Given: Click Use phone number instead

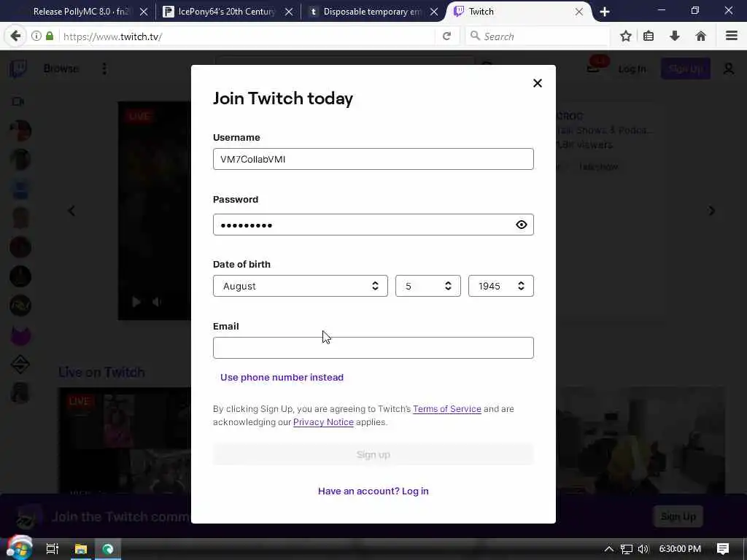Looking at the screenshot, I should pyautogui.click(x=282, y=377).
